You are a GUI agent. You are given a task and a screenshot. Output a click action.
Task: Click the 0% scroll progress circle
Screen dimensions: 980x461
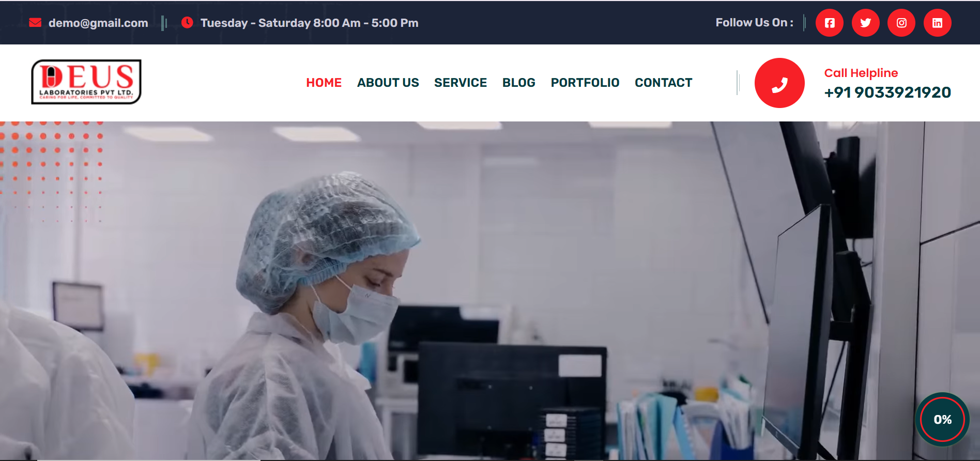click(942, 419)
